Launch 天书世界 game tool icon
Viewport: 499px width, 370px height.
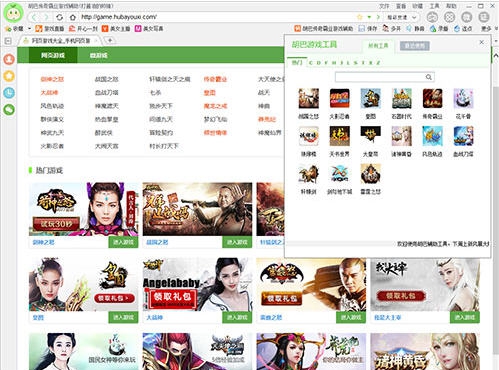(x=339, y=136)
